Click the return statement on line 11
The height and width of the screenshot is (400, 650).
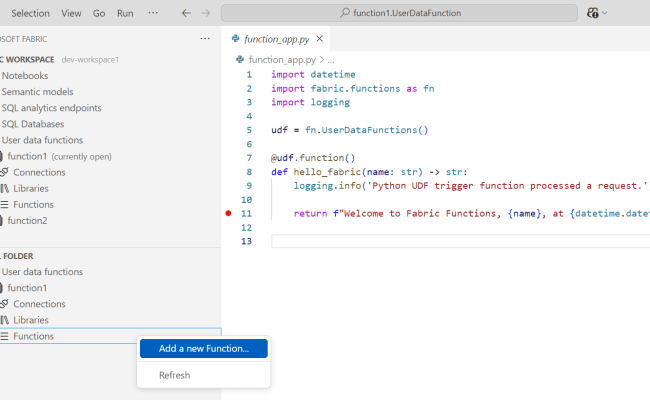point(471,213)
